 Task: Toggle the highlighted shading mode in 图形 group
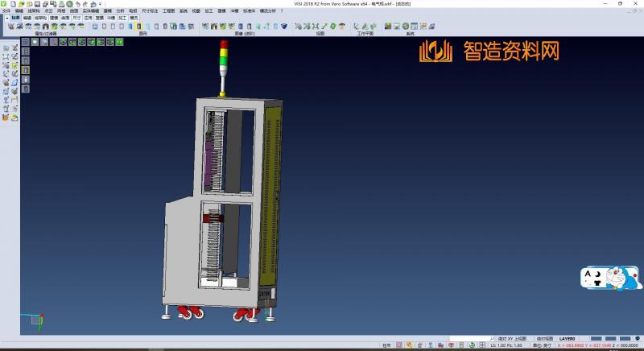pos(138,27)
